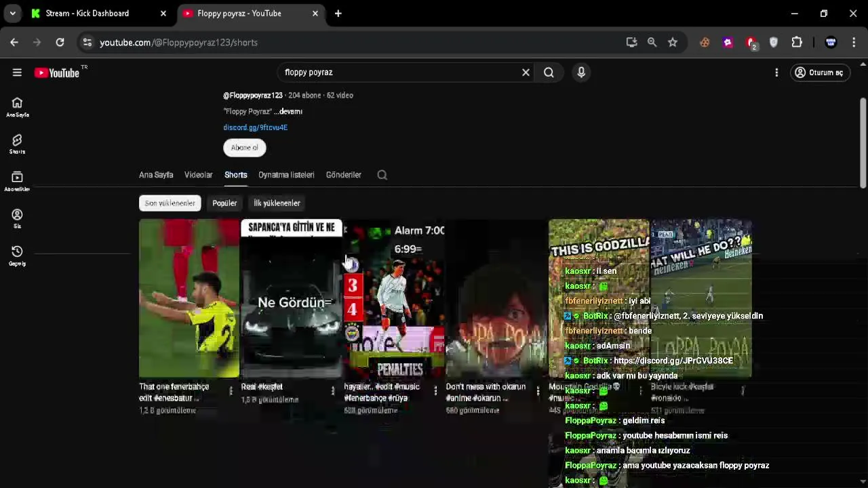The width and height of the screenshot is (868, 488).
Task: Play the Fenerbahçe player short thumbnail
Action: (x=189, y=298)
